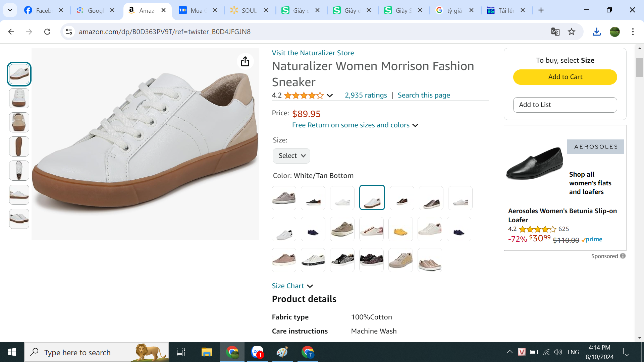Image resolution: width=644 pixels, height=362 pixels.
Task: Open the Google Translate page icon
Action: pyautogui.click(x=555, y=32)
